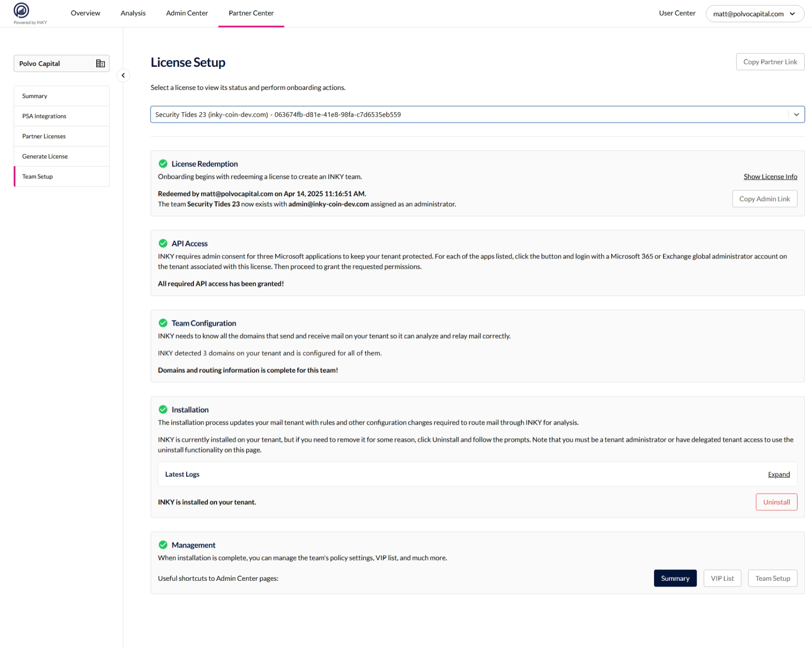Open Generate License from sidebar
This screenshot has height=648, width=812.
[45, 156]
